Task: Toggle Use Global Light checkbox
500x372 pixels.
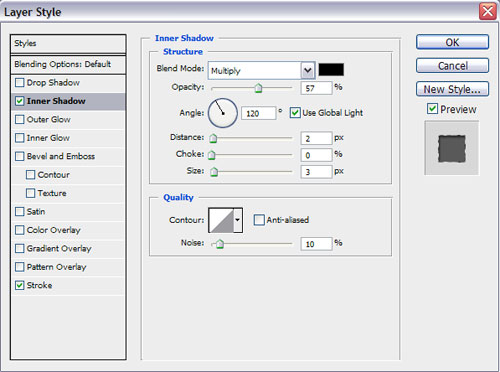Action: pyautogui.click(x=295, y=112)
